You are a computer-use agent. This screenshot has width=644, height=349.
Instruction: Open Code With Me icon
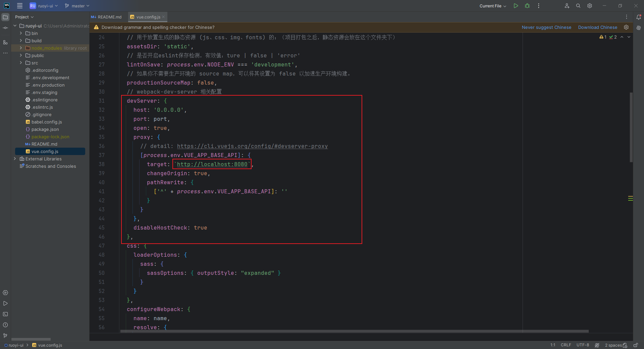click(x=567, y=6)
